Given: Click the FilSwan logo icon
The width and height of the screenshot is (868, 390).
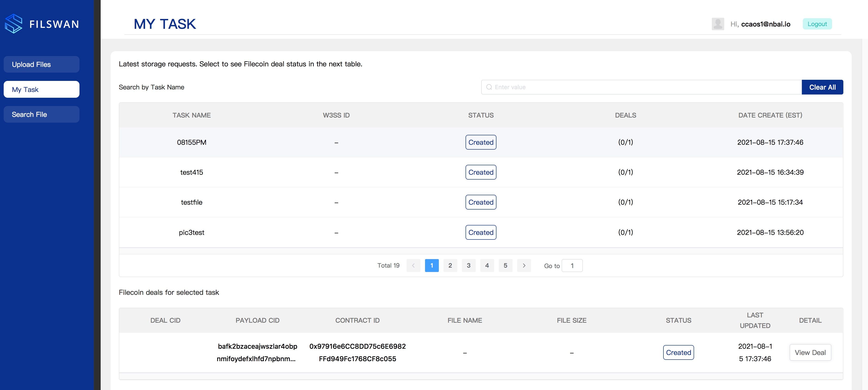Looking at the screenshot, I should (x=14, y=24).
